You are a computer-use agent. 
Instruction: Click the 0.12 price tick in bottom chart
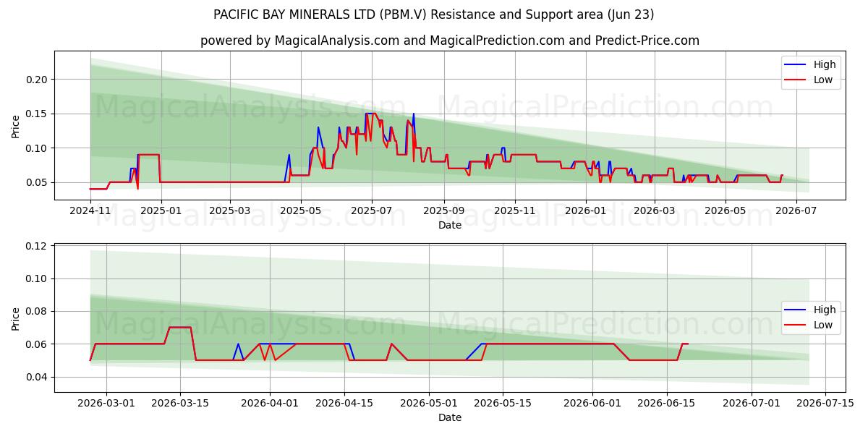click(x=36, y=247)
